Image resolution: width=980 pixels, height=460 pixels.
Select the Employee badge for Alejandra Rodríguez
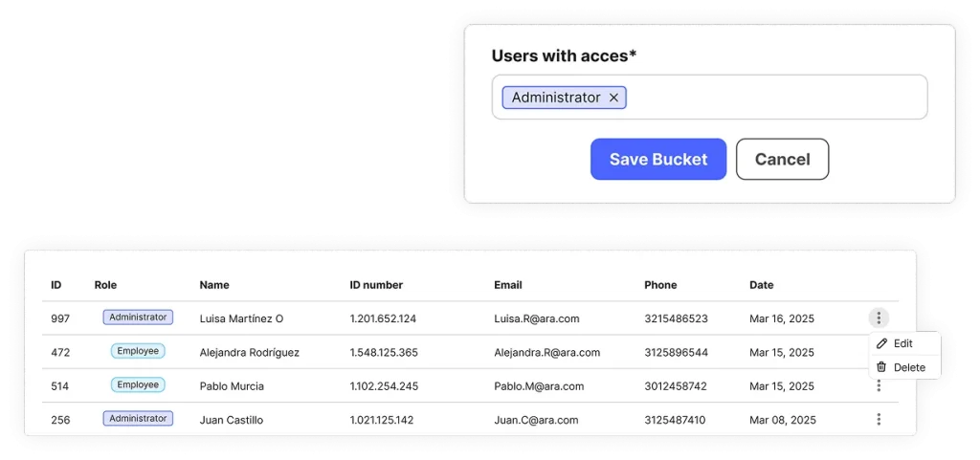[x=138, y=351]
